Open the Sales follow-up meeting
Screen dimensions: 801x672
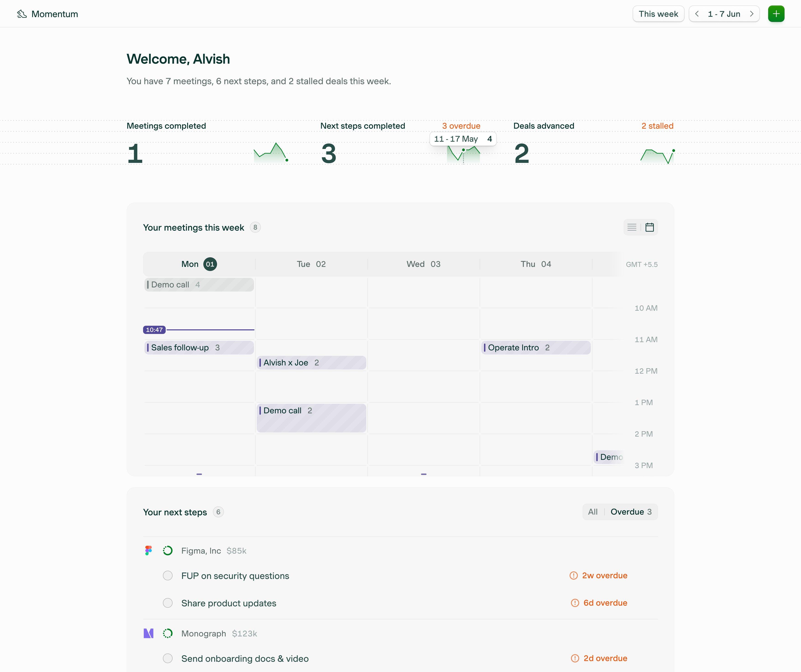(199, 348)
